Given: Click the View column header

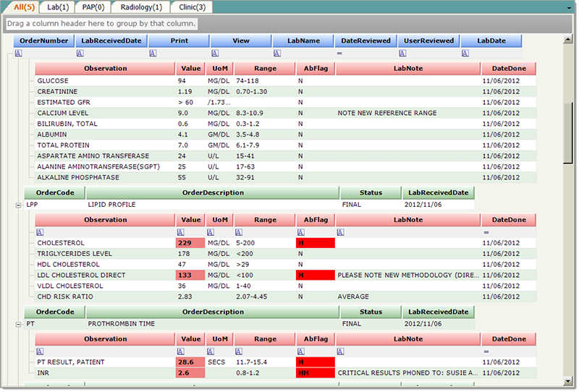Looking at the screenshot, I should (241, 41).
